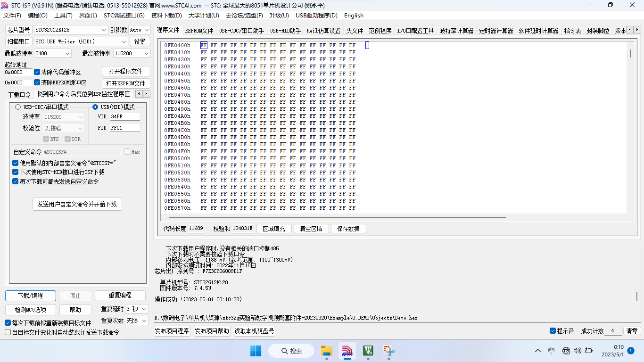Viewport: 644px width, 362px height.
Task: Open the notification badge icon
Action: 631,351
